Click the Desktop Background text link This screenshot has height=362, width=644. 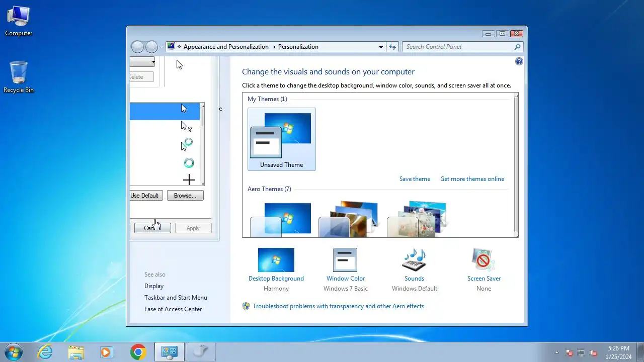tap(276, 279)
